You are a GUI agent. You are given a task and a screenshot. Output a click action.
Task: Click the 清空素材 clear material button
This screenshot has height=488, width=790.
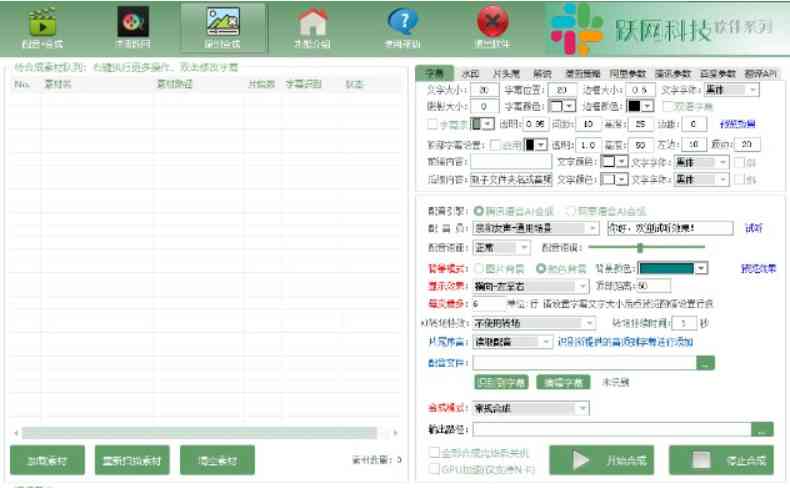click(x=217, y=460)
